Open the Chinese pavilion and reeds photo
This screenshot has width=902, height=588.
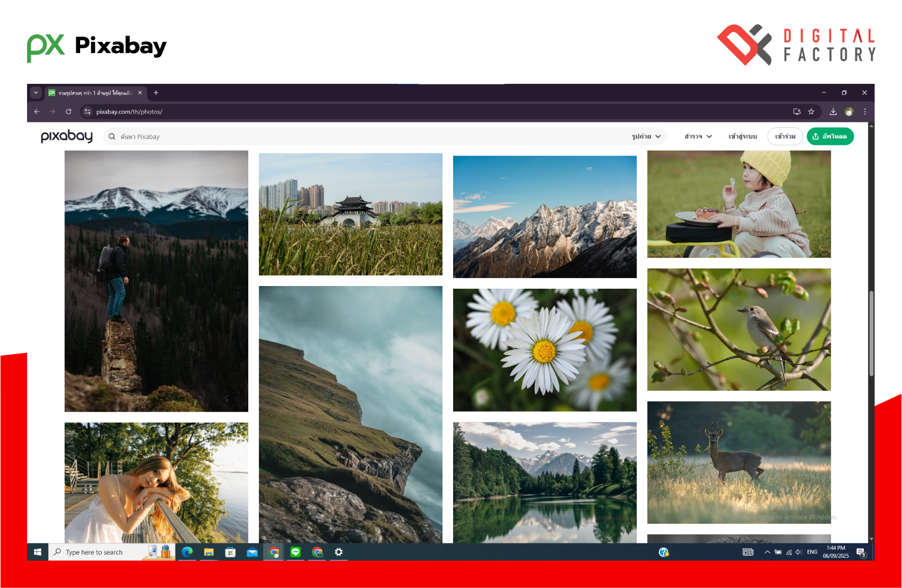click(x=351, y=214)
